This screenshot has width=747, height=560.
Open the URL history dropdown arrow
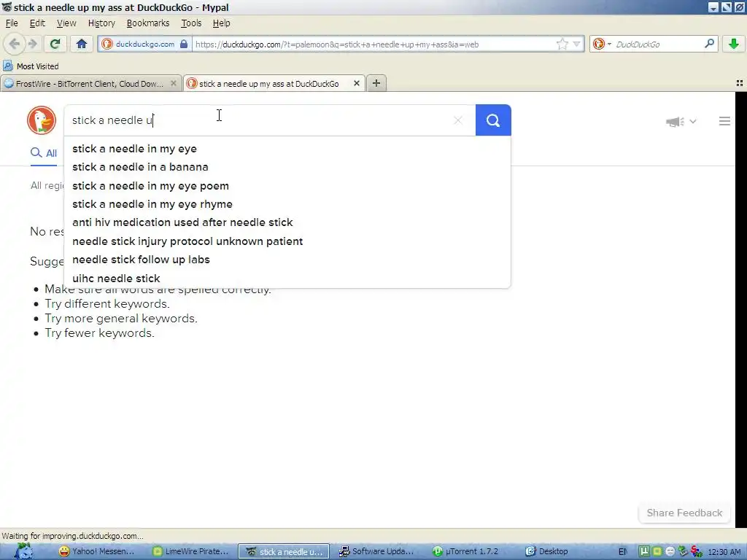[x=576, y=44]
